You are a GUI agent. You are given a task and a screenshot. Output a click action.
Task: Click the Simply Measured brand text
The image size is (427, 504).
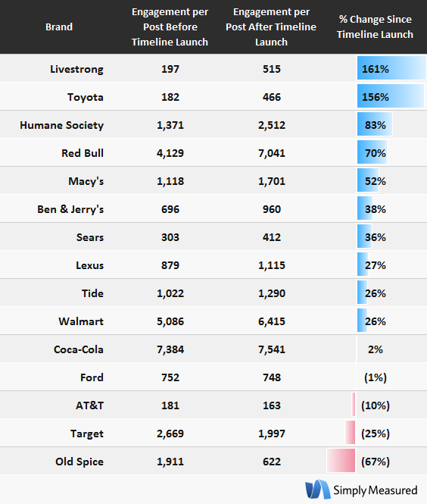click(375, 490)
